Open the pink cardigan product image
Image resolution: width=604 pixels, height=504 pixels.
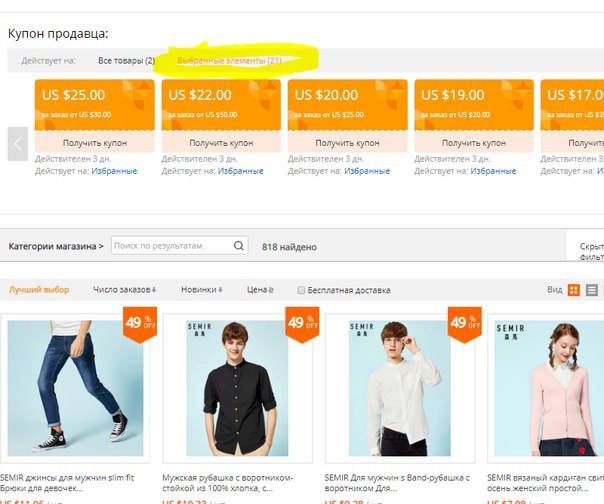(x=549, y=388)
